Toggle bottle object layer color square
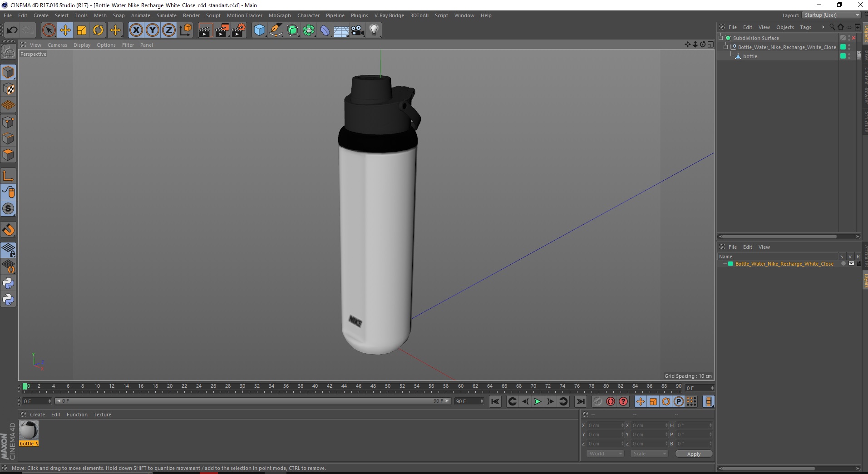The height and width of the screenshot is (474, 868). (x=843, y=56)
